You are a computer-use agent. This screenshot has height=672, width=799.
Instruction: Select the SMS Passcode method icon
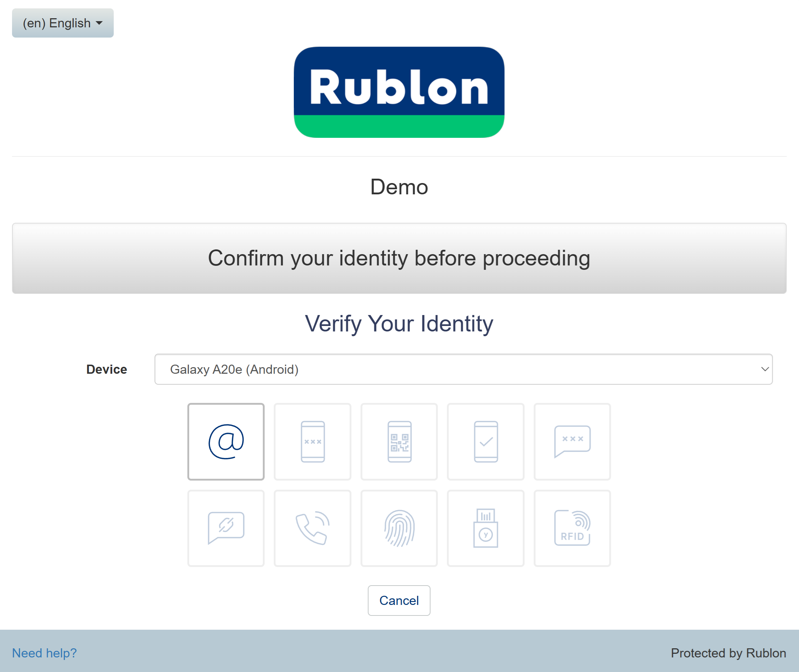[572, 442]
